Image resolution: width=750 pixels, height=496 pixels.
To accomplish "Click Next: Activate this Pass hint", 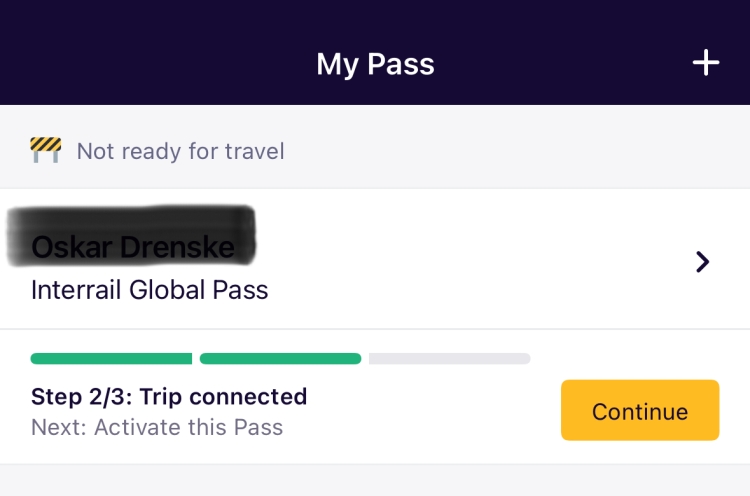I will coord(157,427).
